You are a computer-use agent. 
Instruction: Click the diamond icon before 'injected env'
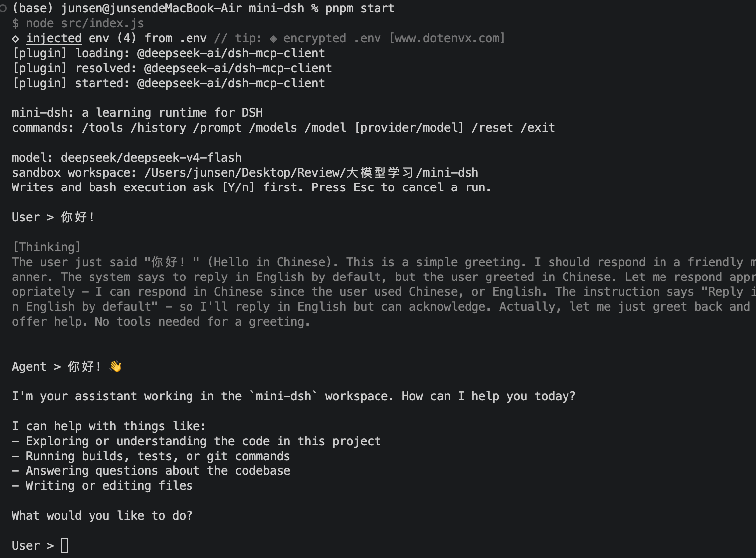pos(16,39)
